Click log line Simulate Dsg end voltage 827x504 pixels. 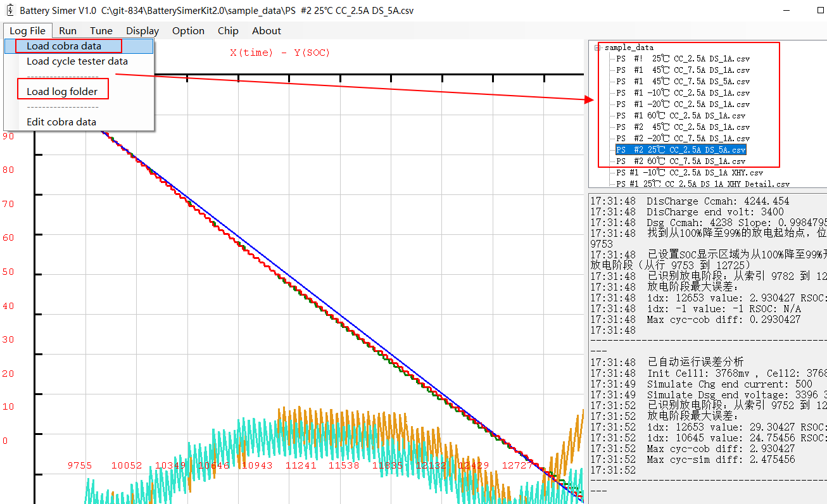(708, 395)
